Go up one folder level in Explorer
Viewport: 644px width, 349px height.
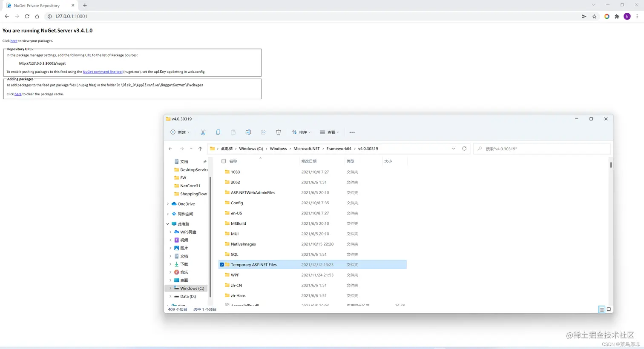(200, 149)
